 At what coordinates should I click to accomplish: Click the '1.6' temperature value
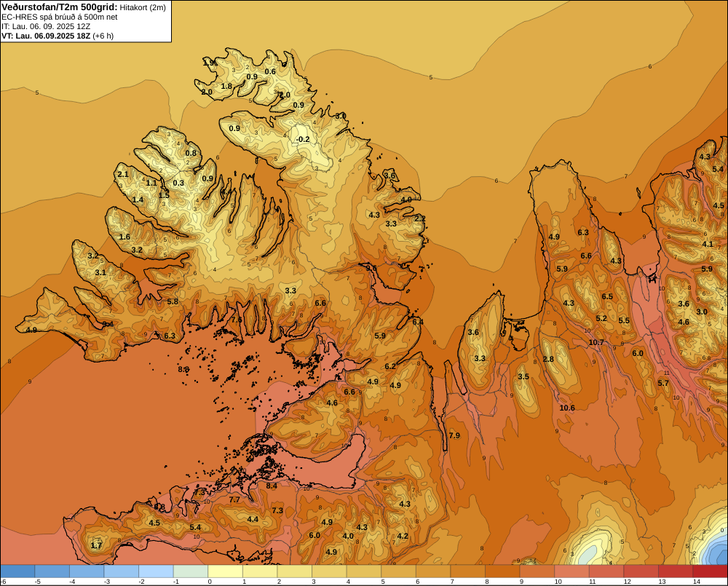(125, 237)
